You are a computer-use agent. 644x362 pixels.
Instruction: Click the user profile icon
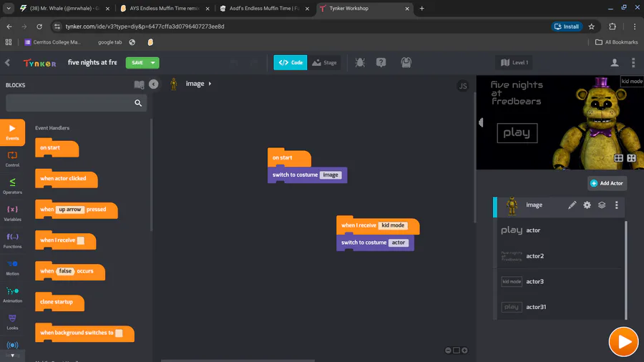tap(615, 62)
